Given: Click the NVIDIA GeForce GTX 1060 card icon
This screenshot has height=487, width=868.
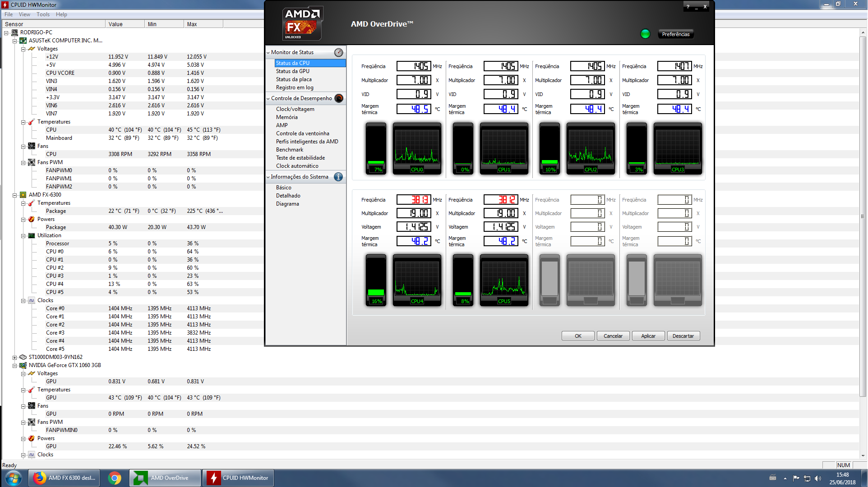Looking at the screenshot, I should pos(23,365).
